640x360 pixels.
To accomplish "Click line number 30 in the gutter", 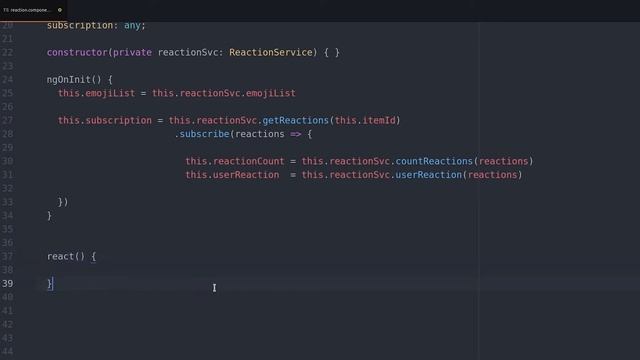I will point(7,161).
